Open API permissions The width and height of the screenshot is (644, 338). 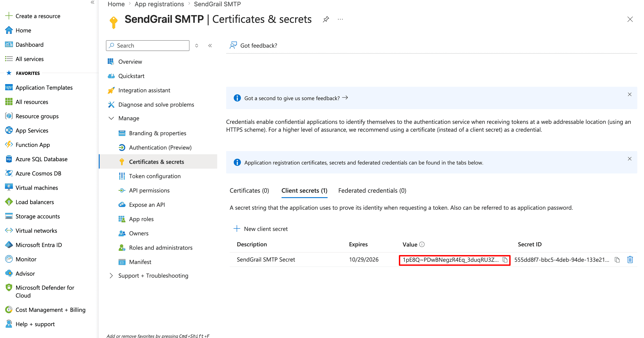tap(149, 190)
